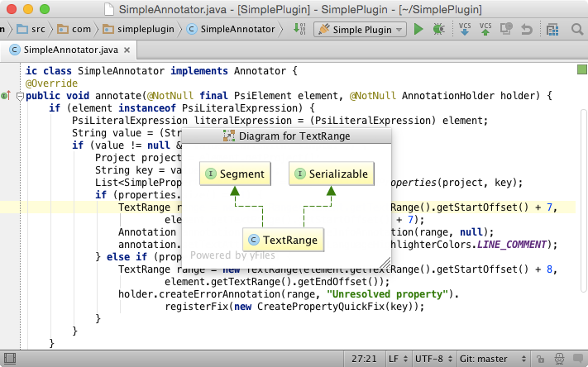Screen dimensions: 588x367
Task: Click the search everywhere magnifier icon
Action: coord(577,29)
